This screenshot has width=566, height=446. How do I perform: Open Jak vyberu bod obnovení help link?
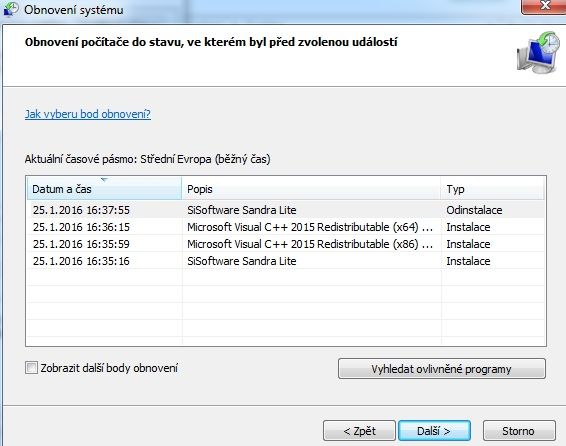(x=88, y=114)
